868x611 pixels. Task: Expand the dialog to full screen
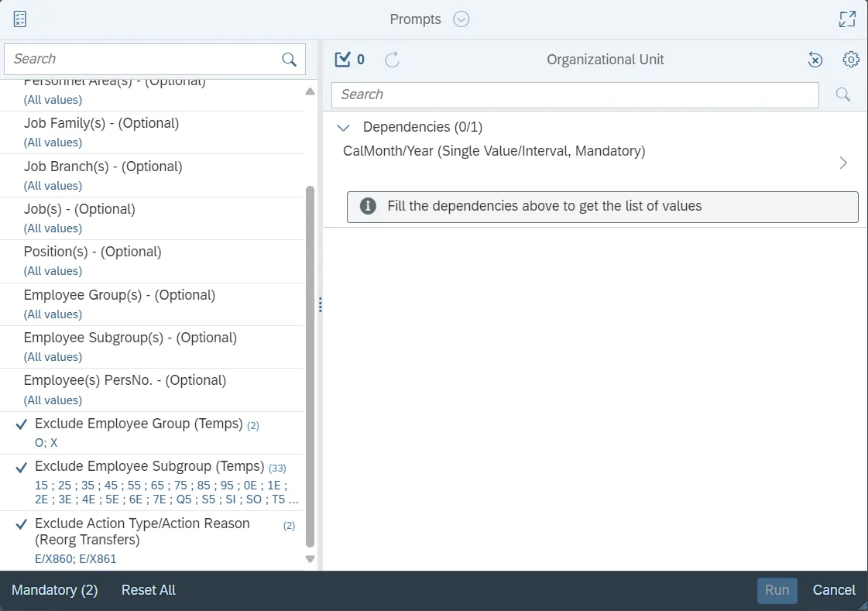[x=847, y=19]
